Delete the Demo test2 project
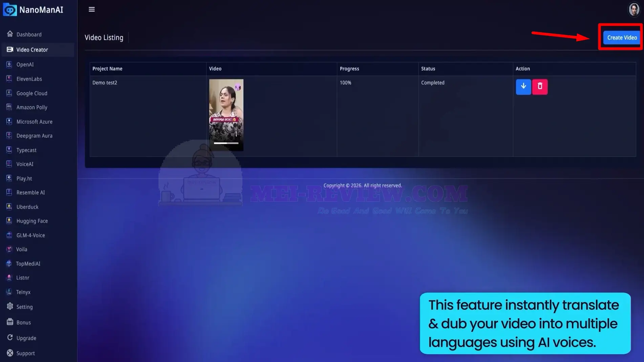 (540, 87)
